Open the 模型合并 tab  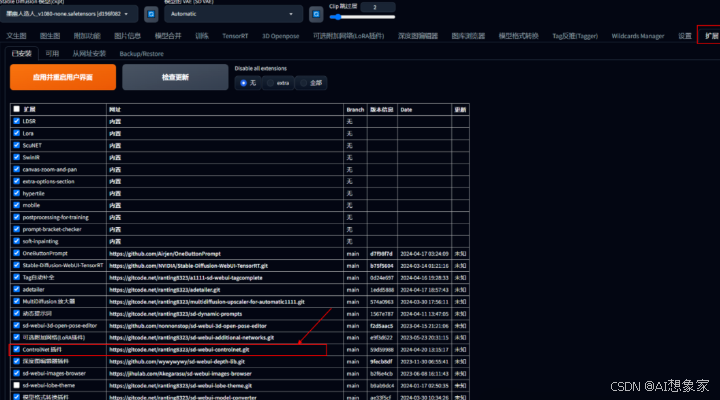pyautogui.click(x=168, y=36)
